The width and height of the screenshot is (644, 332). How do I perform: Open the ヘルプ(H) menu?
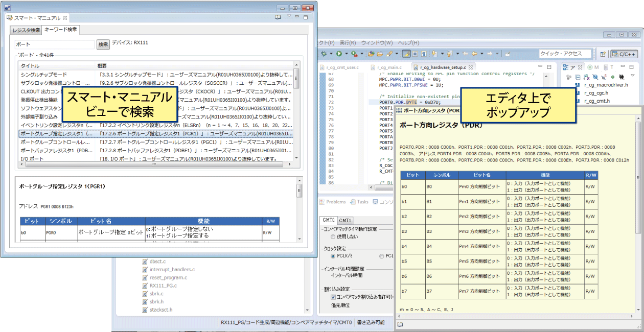coord(408,42)
